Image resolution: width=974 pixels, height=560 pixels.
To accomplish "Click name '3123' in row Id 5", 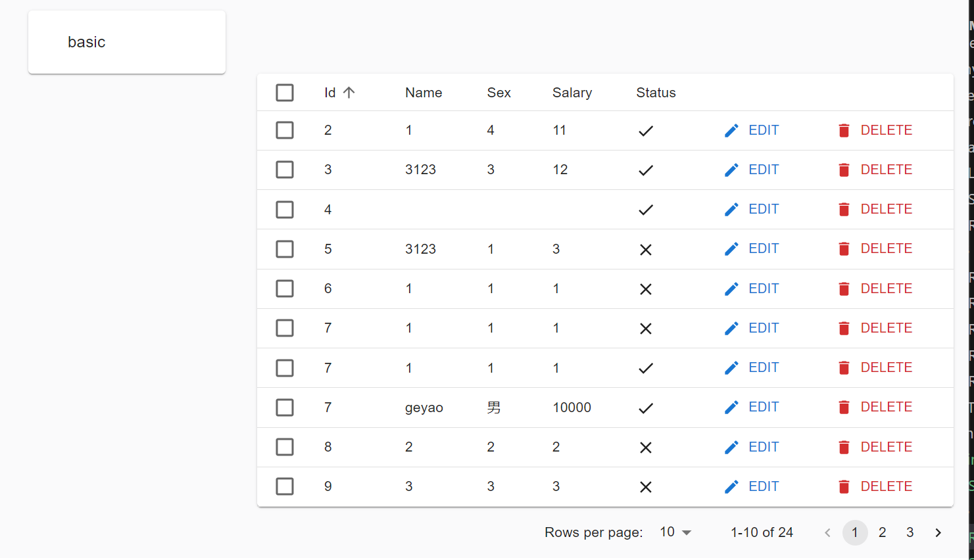I will (421, 249).
